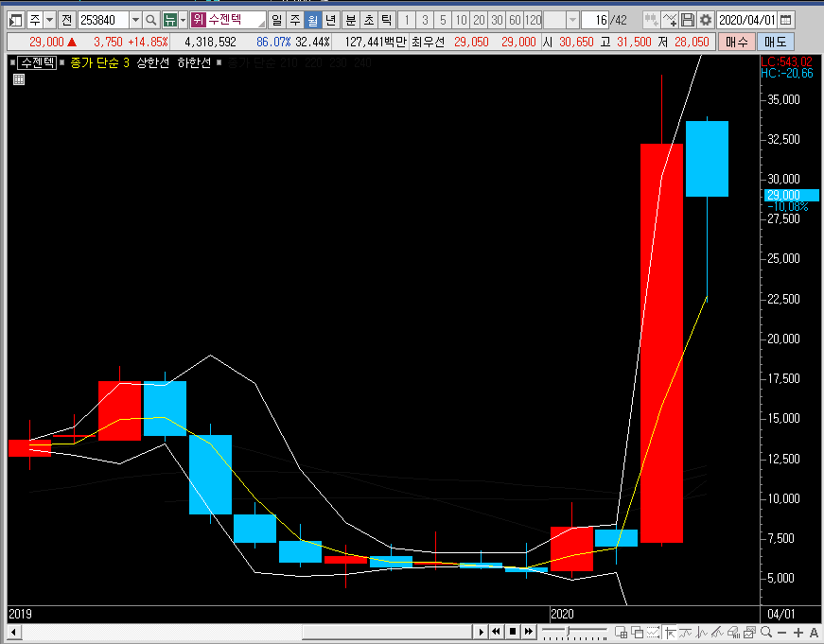
Task: Switch chart to 틱 tick period
Action: pyautogui.click(x=386, y=21)
